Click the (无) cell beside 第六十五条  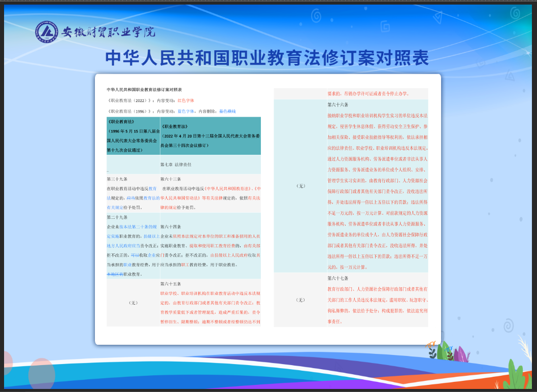[132, 303]
